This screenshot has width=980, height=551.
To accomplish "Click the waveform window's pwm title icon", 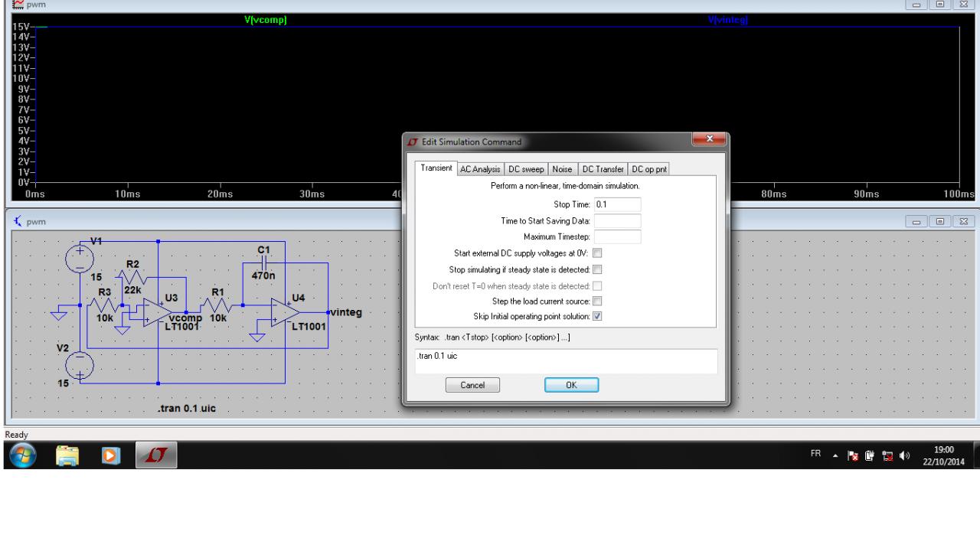I will click(17, 5).
